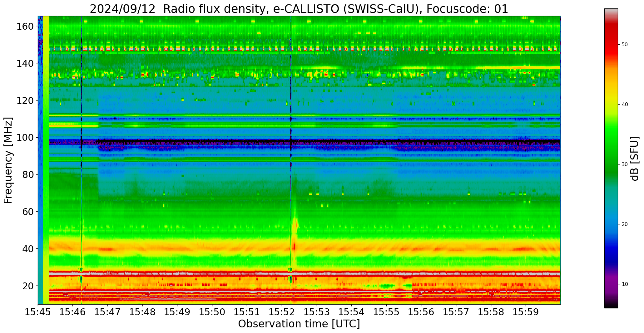Click the dark interference band near 97 MHz
Screen dimensions: 644x333
[x=305, y=142]
